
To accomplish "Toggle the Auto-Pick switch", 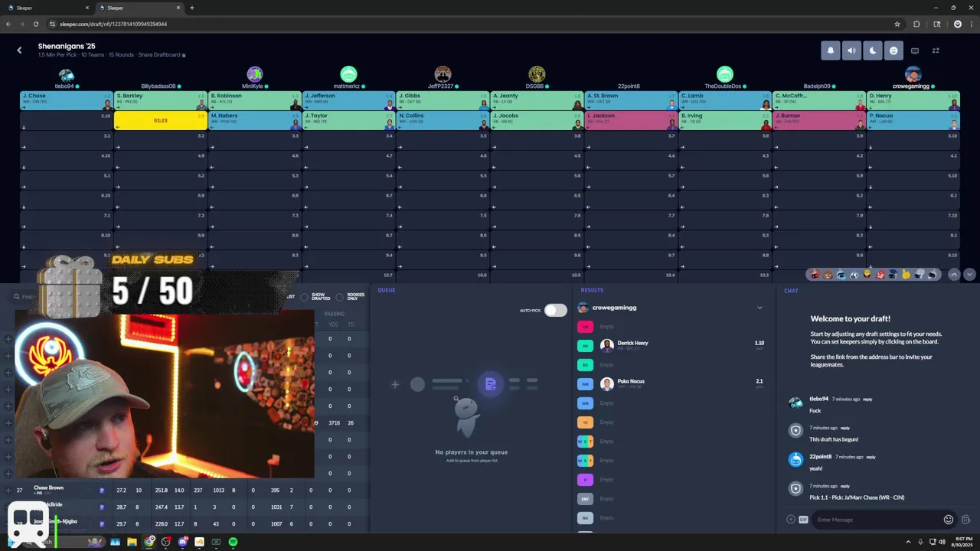I will click(x=555, y=310).
